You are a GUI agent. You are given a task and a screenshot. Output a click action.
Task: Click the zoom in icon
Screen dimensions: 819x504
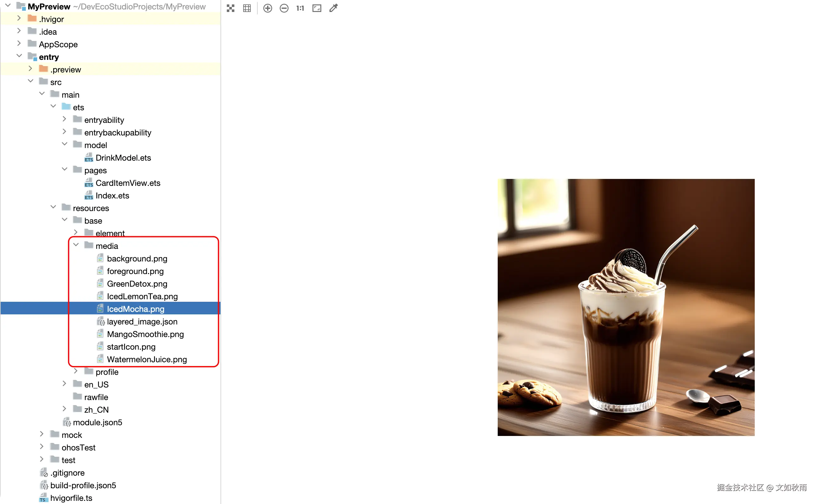(268, 8)
